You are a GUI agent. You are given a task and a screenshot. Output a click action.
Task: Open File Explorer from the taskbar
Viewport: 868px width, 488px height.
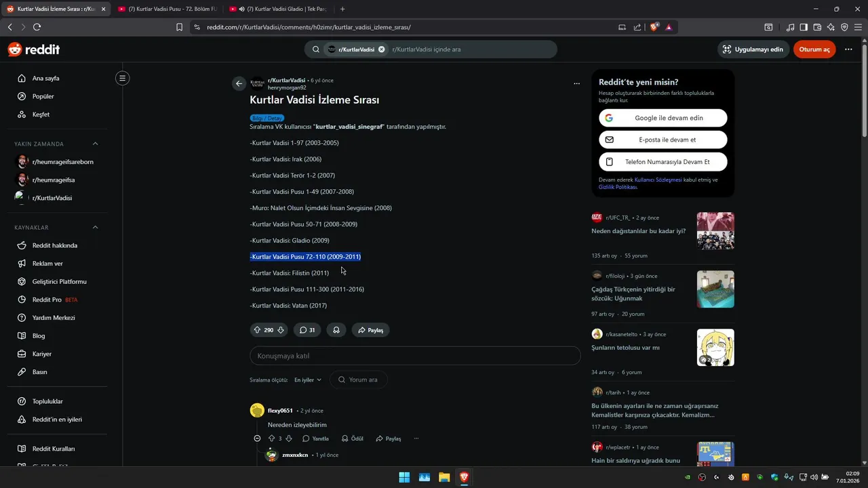click(444, 477)
